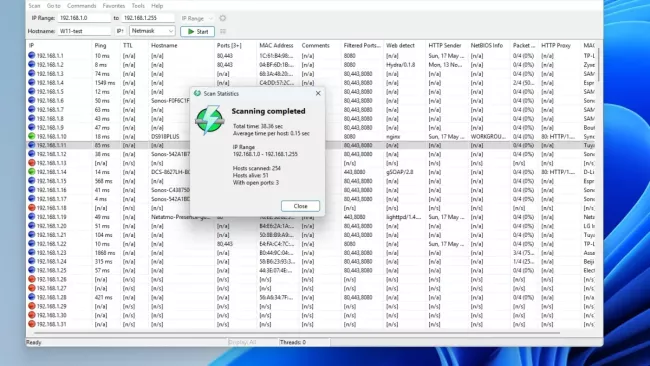The image size is (650, 366).
Task: Open the Go to menu
Action: 53,6
